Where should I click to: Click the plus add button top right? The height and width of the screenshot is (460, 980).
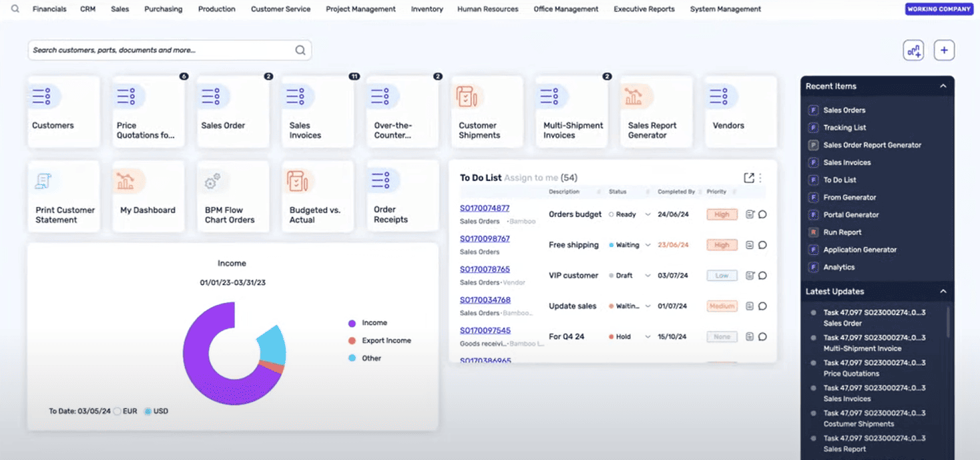coord(944,50)
